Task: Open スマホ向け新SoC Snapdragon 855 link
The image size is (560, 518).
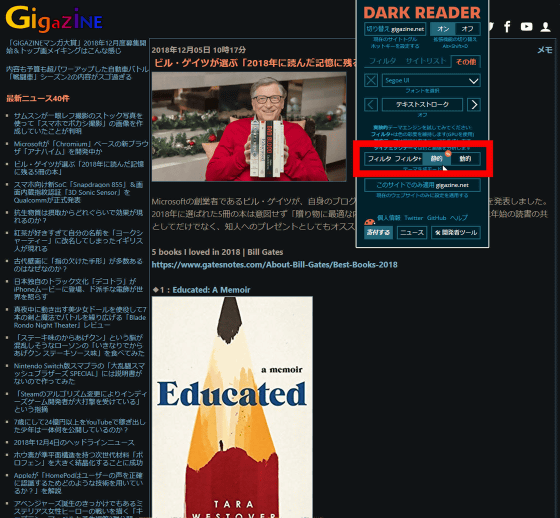Action: point(78,192)
